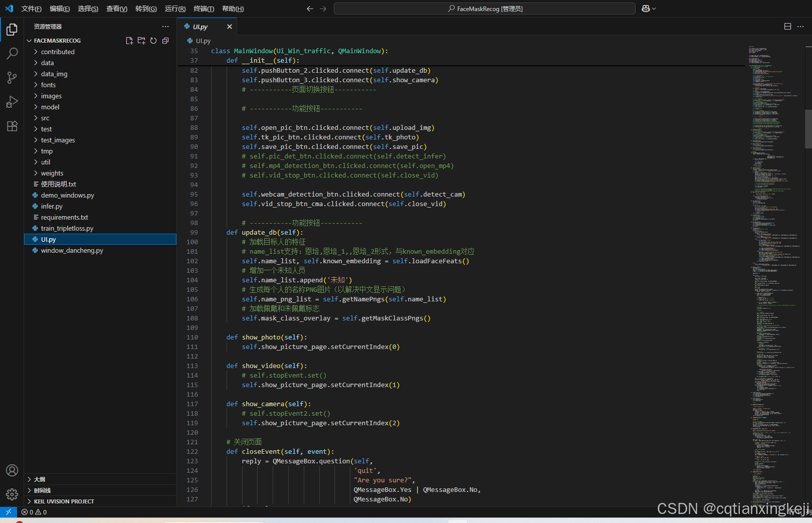Open the Search view in activity bar
This screenshot has height=523, width=812.
12,53
